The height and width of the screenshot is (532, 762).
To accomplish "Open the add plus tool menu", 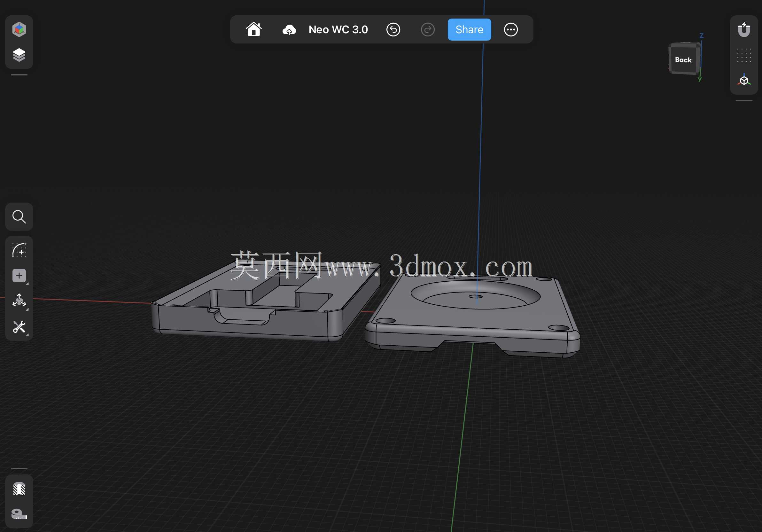I will point(19,276).
